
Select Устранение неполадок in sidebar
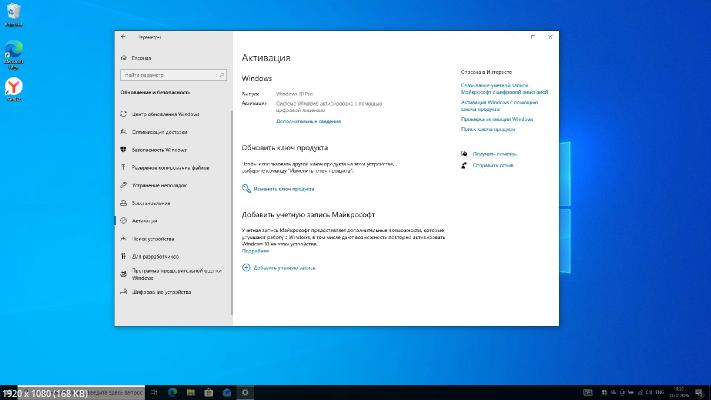pos(160,185)
